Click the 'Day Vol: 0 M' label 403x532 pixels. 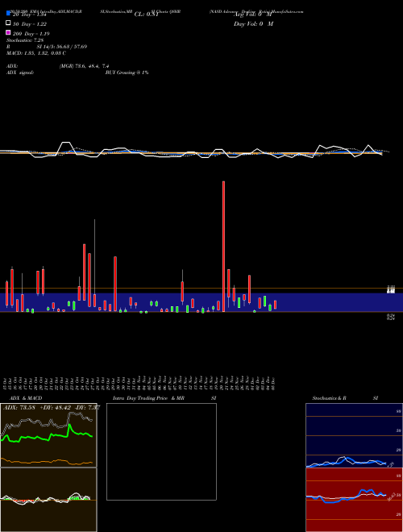(253, 23)
